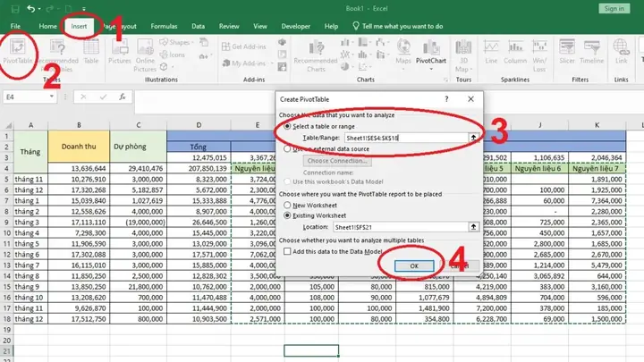The width and height of the screenshot is (644, 362).
Task: Switch to the Formulas tab
Action: pos(164,26)
